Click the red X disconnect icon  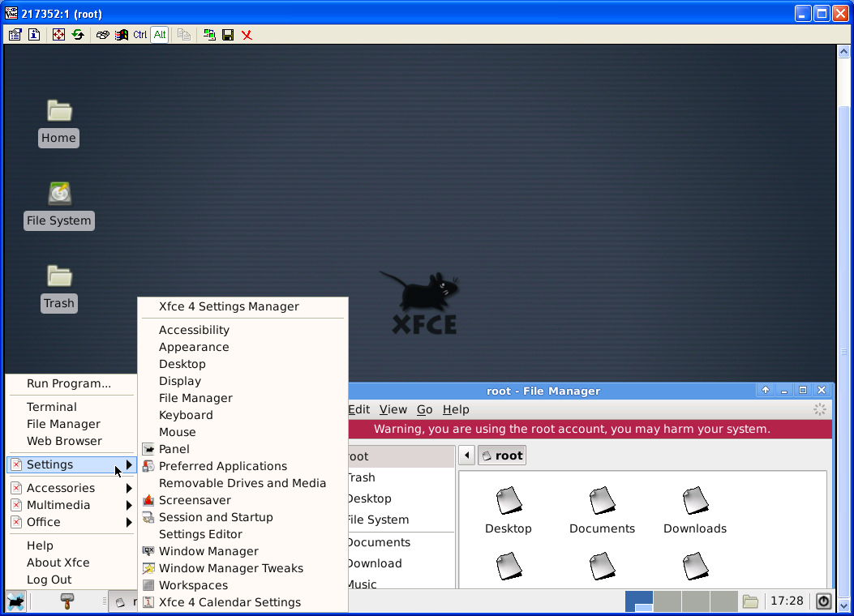pos(247,35)
